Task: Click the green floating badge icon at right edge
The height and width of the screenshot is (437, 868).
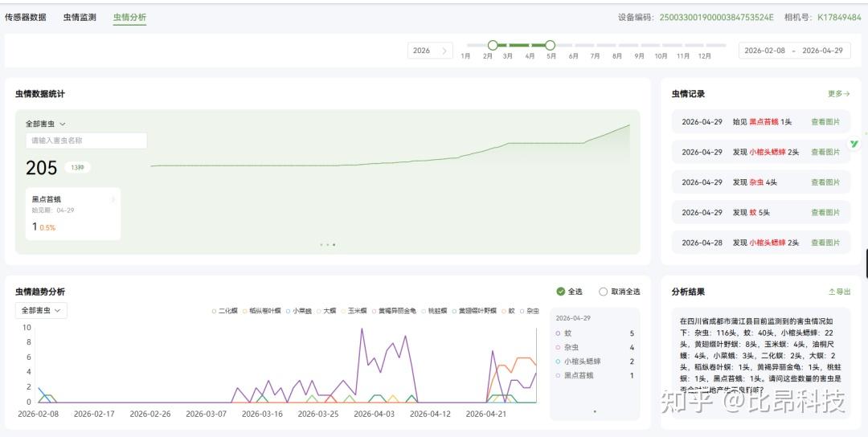Action: click(854, 144)
